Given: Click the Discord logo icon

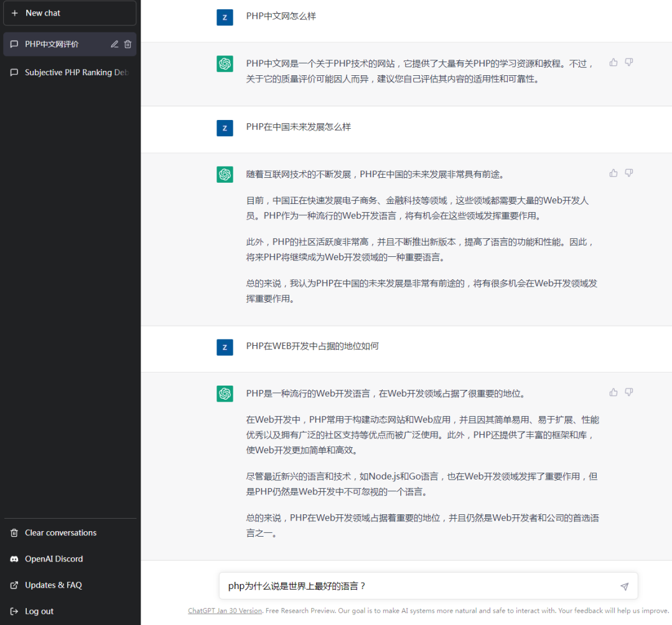Looking at the screenshot, I should pyautogui.click(x=14, y=559).
